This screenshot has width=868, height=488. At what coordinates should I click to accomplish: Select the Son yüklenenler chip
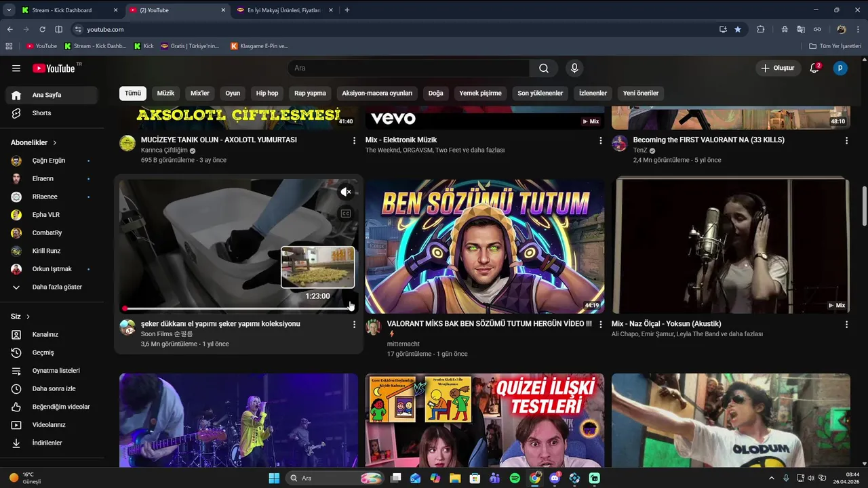tap(540, 93)
